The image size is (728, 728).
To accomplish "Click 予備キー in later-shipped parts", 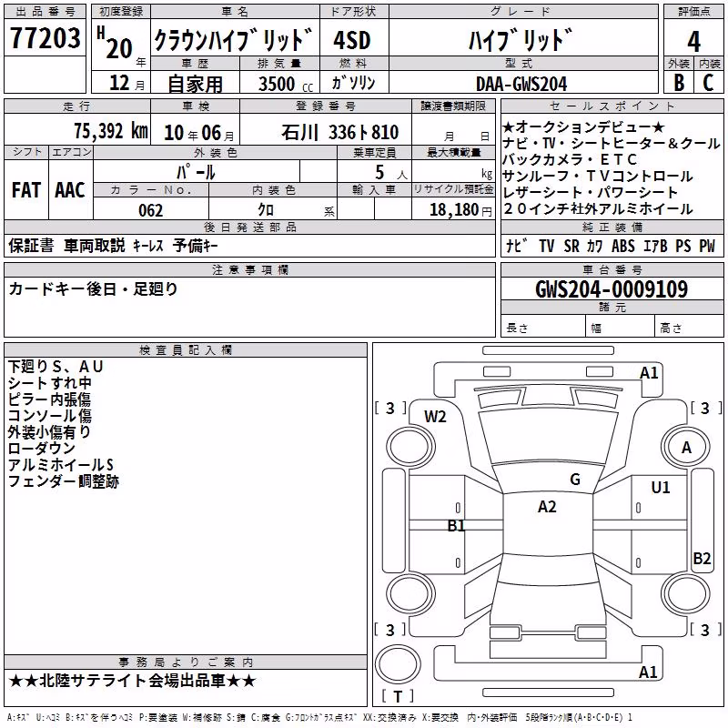I will point(195,245).
